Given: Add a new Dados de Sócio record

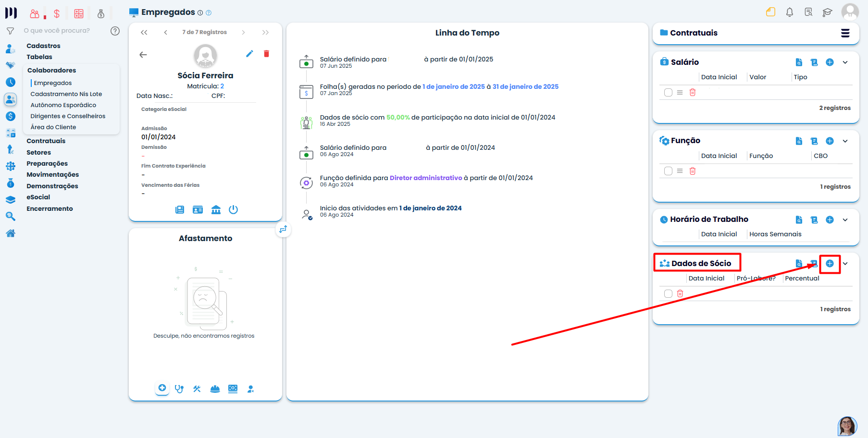Looking at the screenshot, I should click(x=830, y=263).
